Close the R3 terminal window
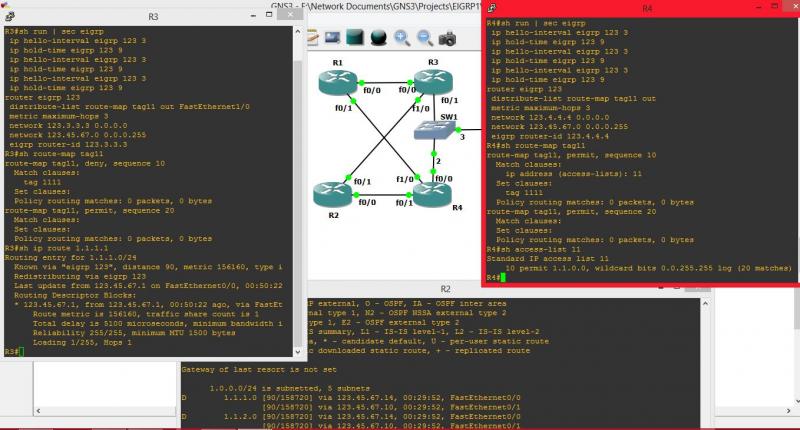This screenshot has width=800, height=430. 290,15
